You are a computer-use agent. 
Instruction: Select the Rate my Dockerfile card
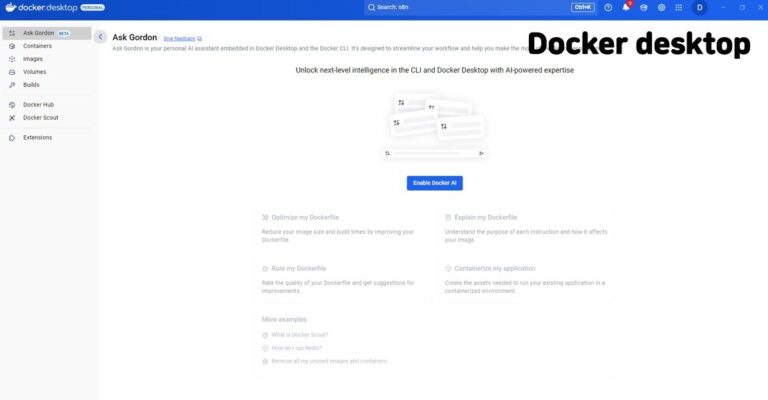[343, 280]
